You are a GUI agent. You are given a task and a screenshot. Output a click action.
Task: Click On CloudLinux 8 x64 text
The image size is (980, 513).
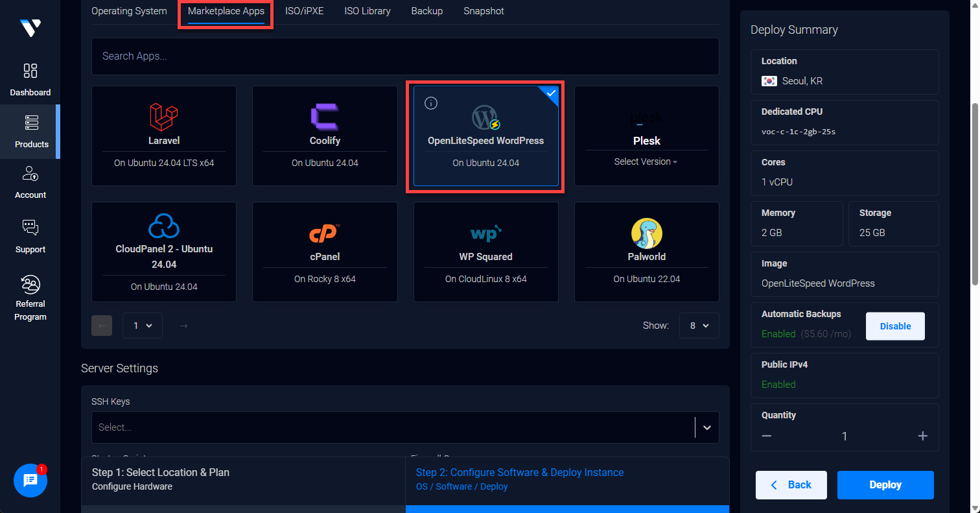[x=486, y=279]
